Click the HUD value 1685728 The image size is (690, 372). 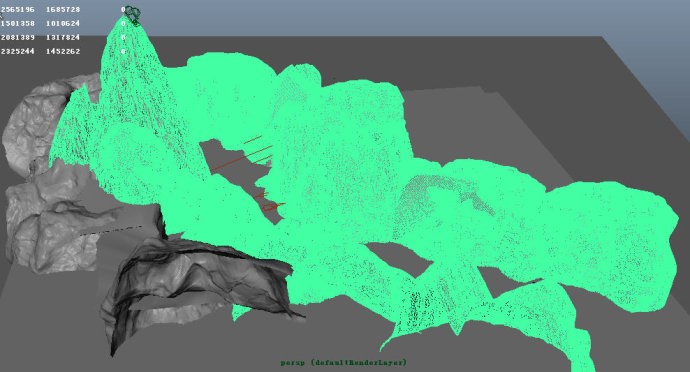pyautogui.click(x=63, y=9)
